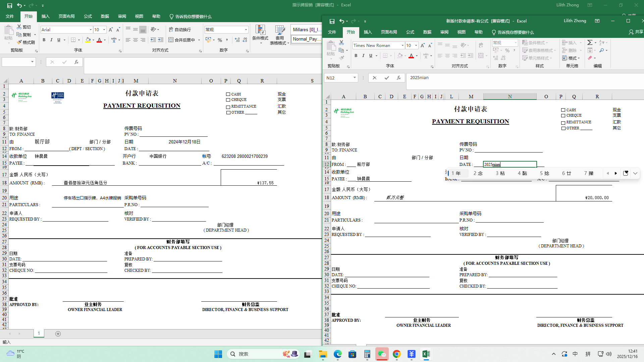Open the Name Box N12 dropdown
This screenshot has height=362, width=644.
tap(355, 78)
